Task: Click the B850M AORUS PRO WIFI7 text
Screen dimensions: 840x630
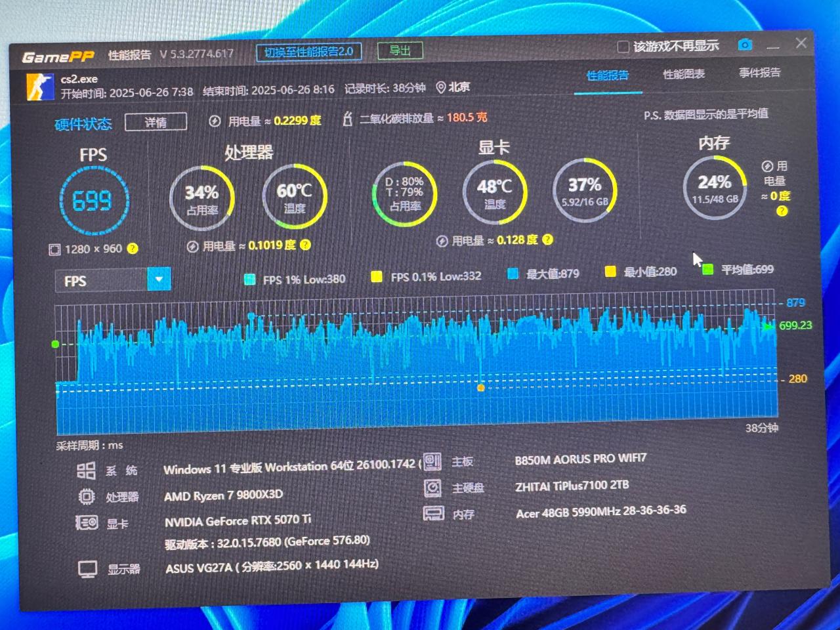Action: pyautogui.click(x=581, y=459)
